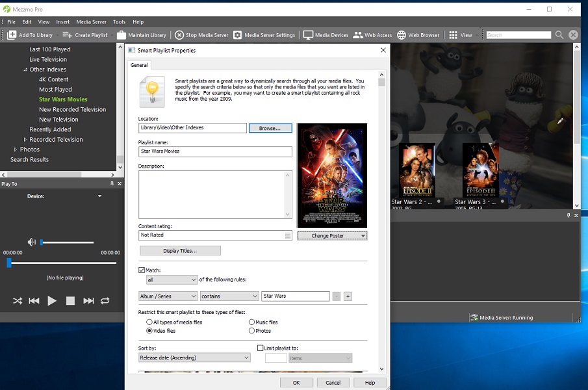
Task: Launch the Web Browser tool
Action: click(418, 35)
